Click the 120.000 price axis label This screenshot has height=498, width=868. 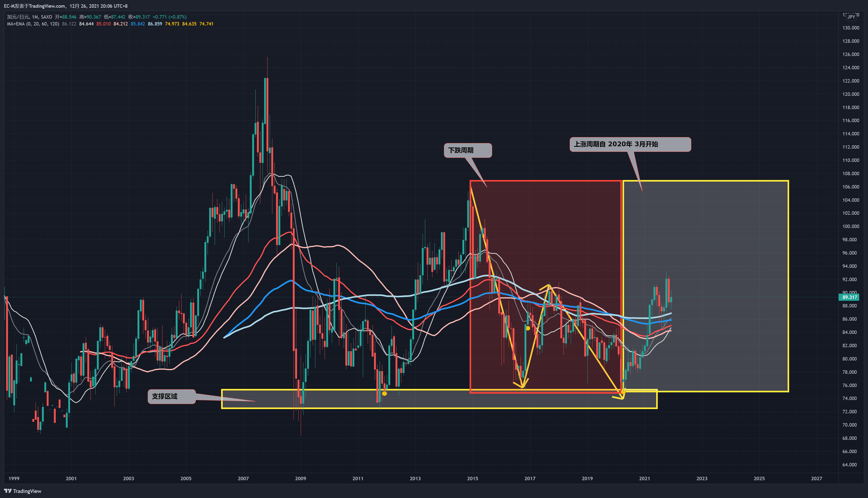851,94
